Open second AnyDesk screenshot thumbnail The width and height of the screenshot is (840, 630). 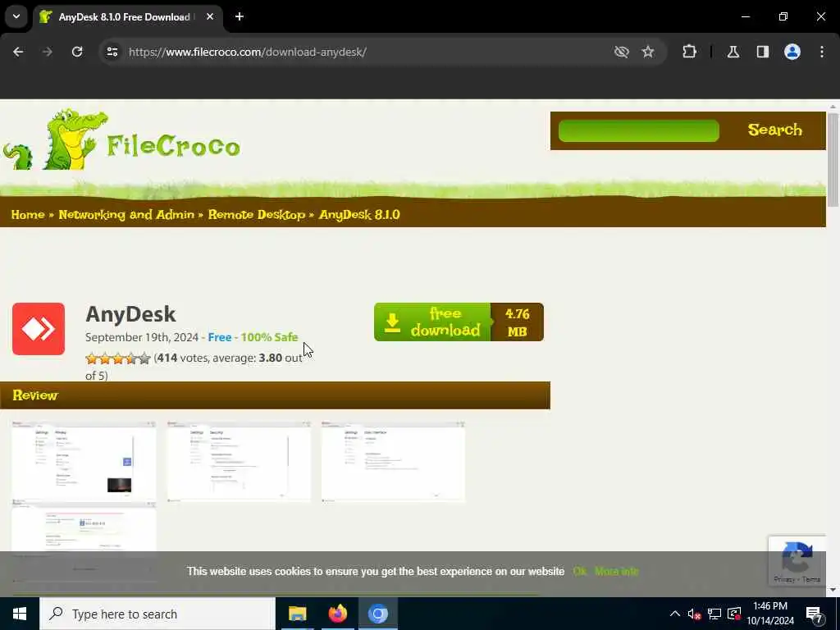coord(239,461)
